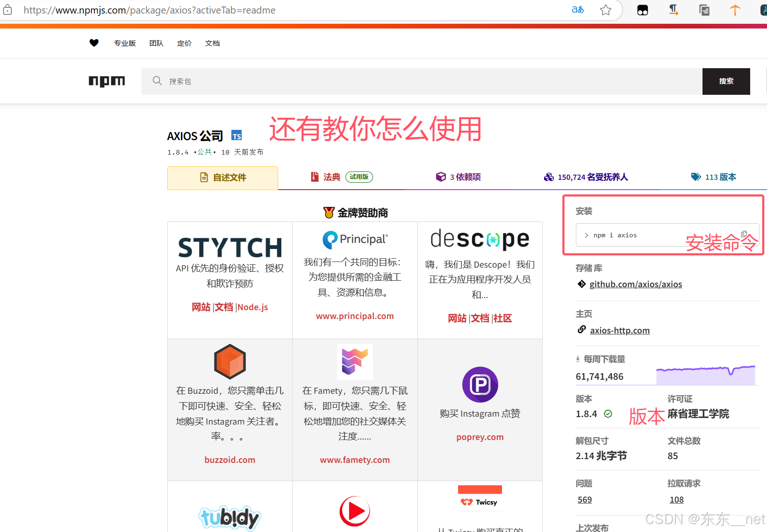Select the 自述文件 readme tab
Image resolution: width=767 pixels, height=532 pixels.
coord(222,178)
